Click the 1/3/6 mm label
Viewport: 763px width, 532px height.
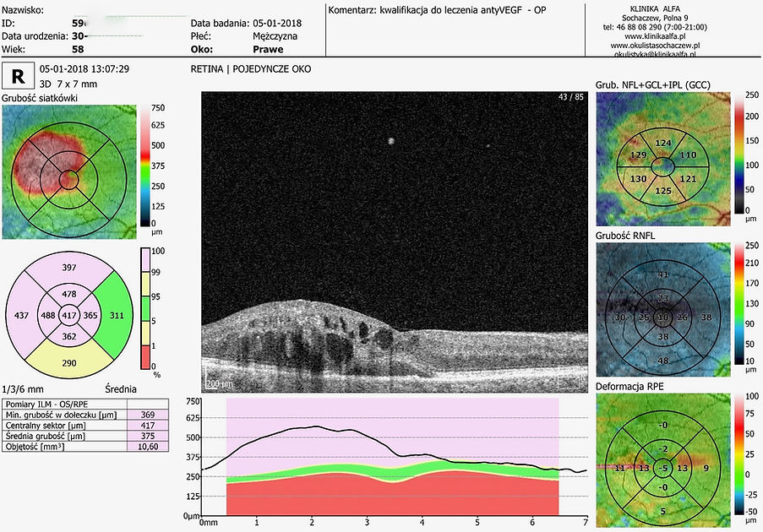[x=23, y=389]
